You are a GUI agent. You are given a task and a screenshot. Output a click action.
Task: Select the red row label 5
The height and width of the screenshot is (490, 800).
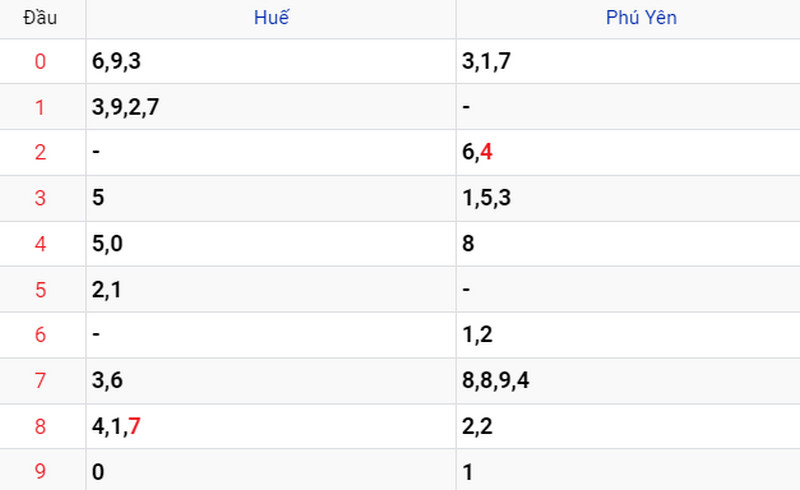[40, 289]
